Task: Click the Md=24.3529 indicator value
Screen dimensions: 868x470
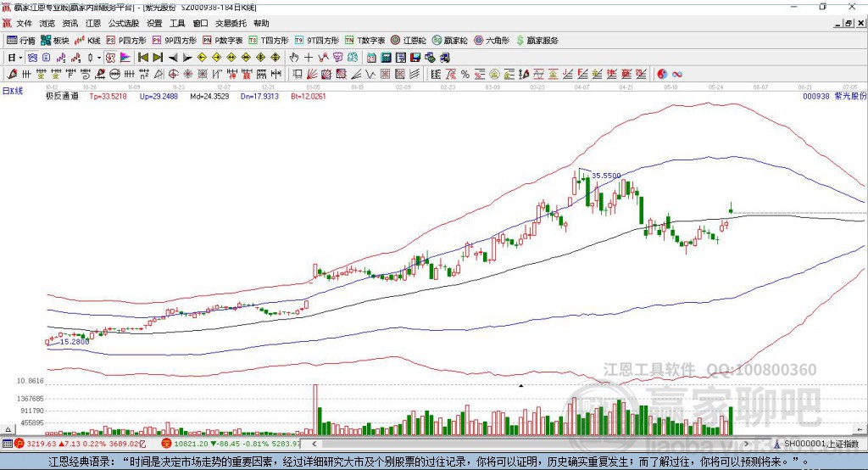Action: point(209,97)
